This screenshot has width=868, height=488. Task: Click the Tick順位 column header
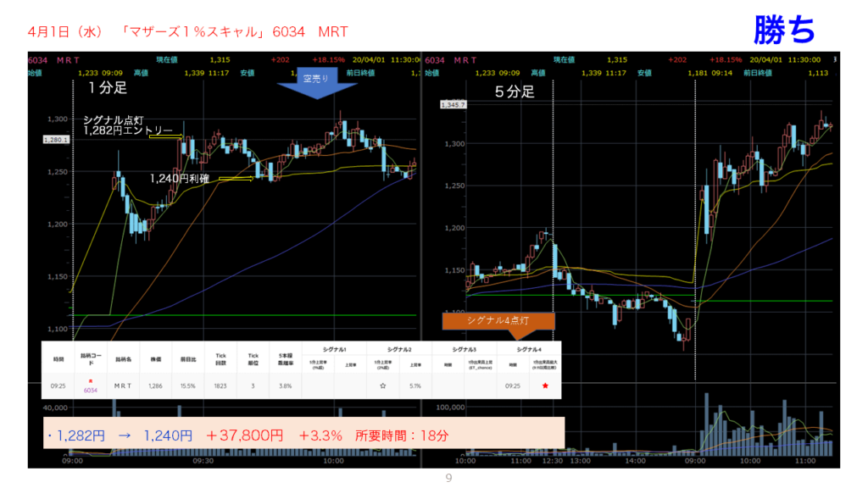coord(253,359)
